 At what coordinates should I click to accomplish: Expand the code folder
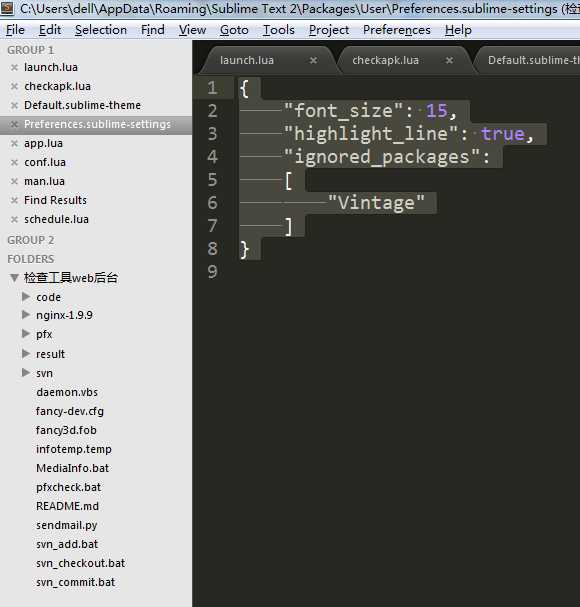point(26,297)
